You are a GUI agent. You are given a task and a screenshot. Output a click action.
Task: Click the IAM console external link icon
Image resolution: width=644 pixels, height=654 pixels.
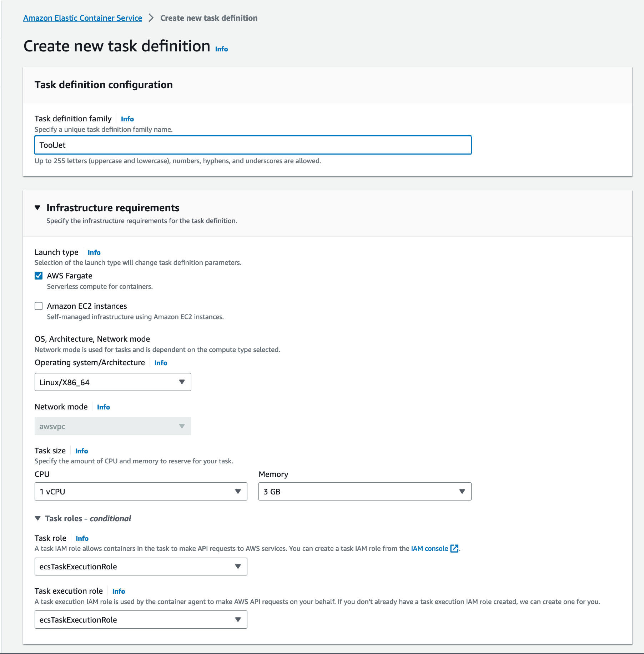coord(454,549)
